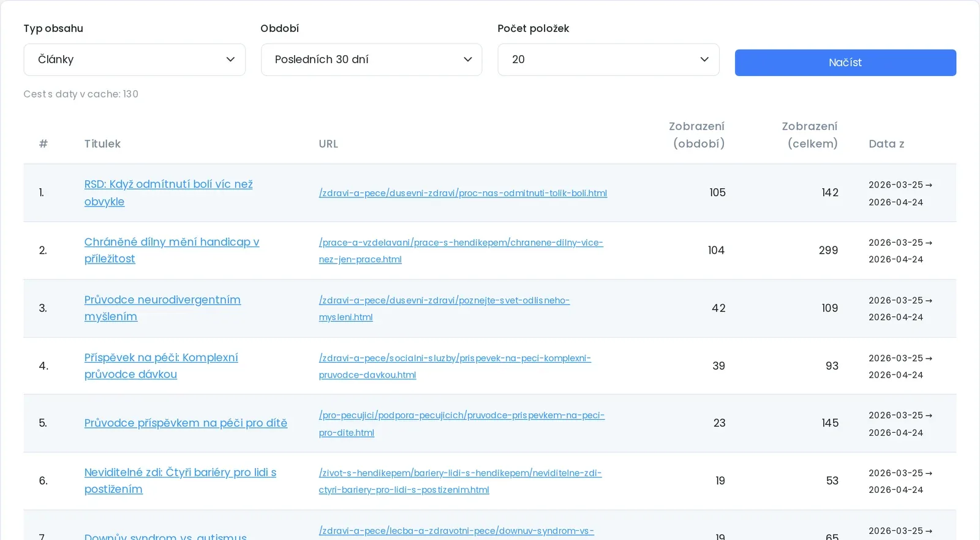Click the 'Data z' column header

pos(886,143)
